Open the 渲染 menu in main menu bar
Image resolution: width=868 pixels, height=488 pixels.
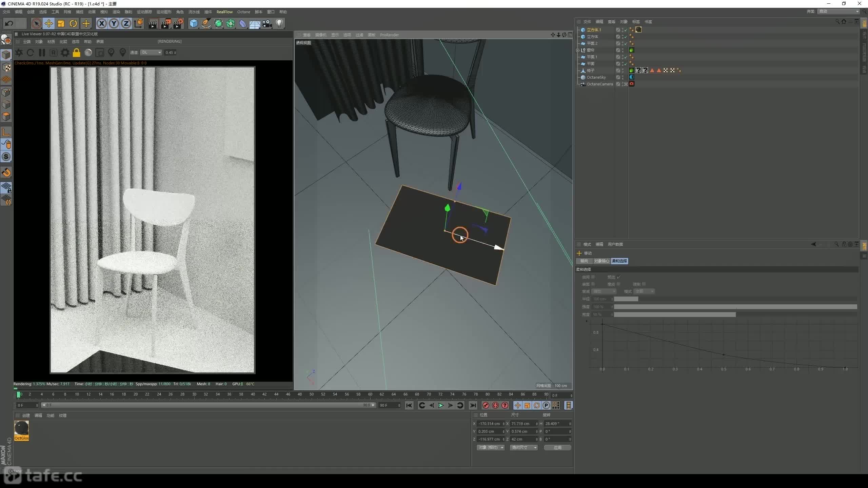[x=116, y=12]
